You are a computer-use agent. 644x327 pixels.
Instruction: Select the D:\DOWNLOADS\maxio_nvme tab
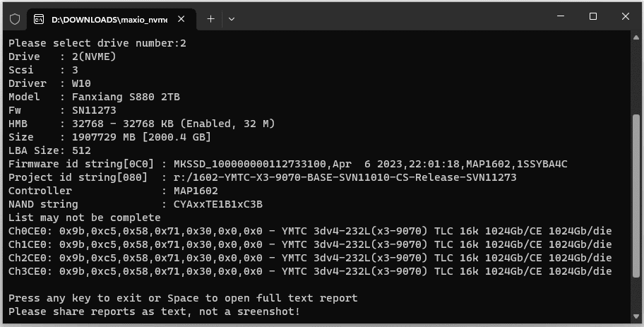click(x=106, y=19)
